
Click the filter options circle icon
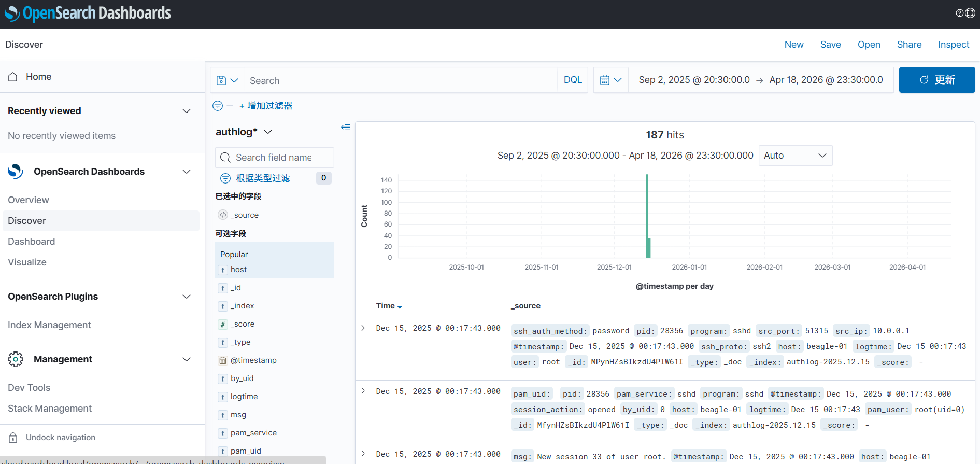pos(218,106)
